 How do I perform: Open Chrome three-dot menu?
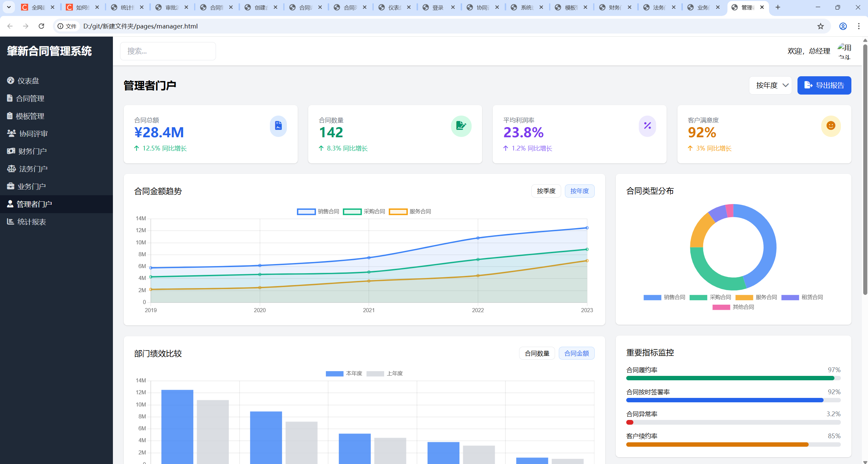(859, 26)
